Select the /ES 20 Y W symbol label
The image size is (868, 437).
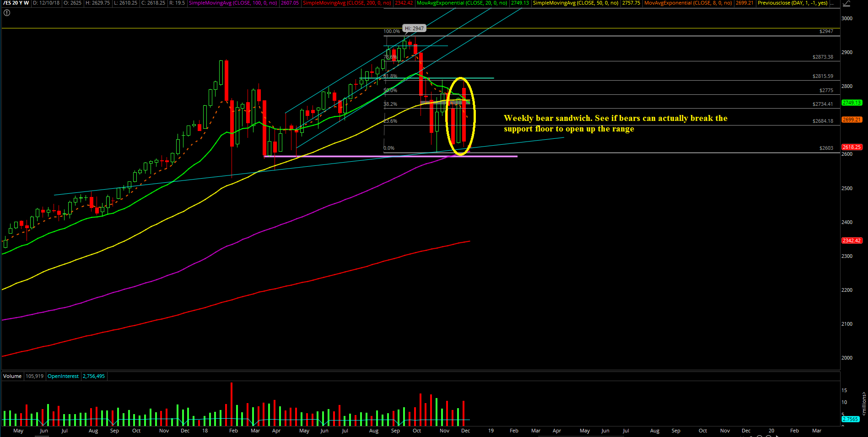click(x=16, y=3)
